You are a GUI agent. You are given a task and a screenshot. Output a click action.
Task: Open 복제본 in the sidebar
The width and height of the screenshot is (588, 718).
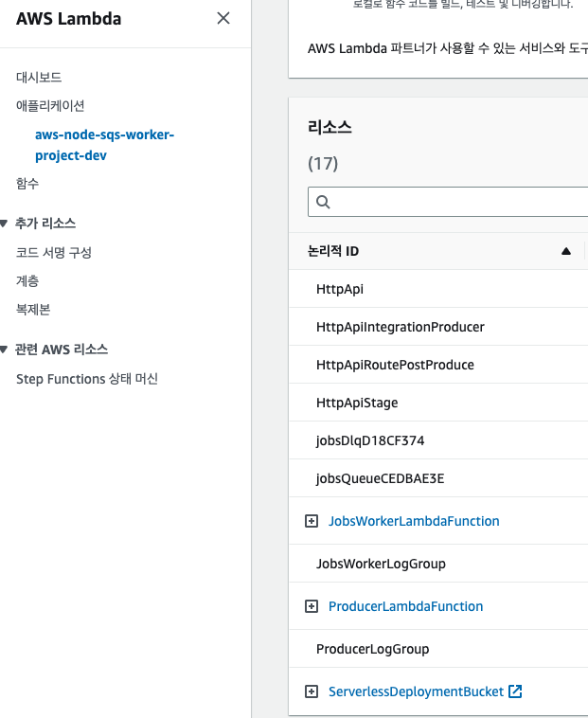tap(33, 310)
